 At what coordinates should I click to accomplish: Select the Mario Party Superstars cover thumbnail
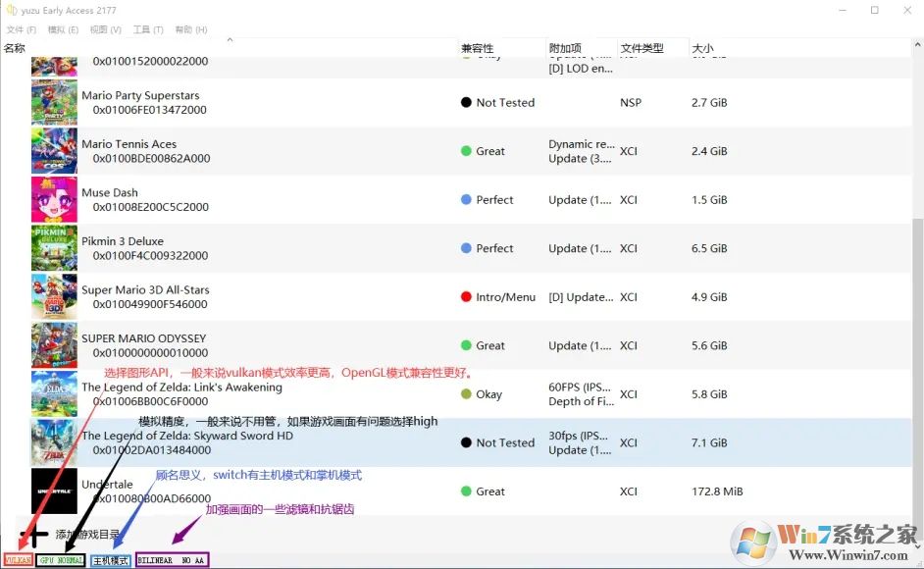54,103
